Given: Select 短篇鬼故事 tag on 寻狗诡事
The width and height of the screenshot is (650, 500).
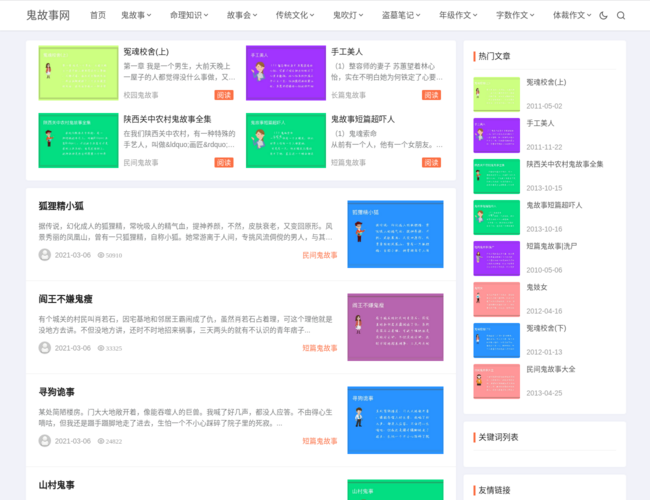Looking at the screenshot, I should (320, 441).
